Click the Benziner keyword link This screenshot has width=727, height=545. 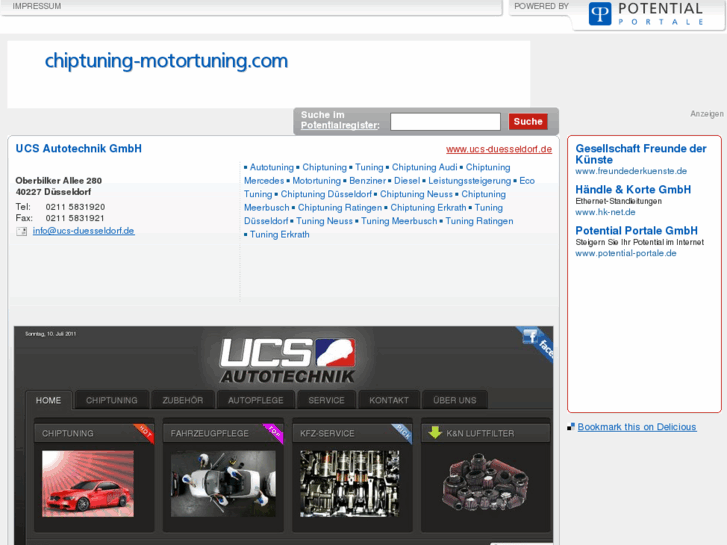pos(368,181)
